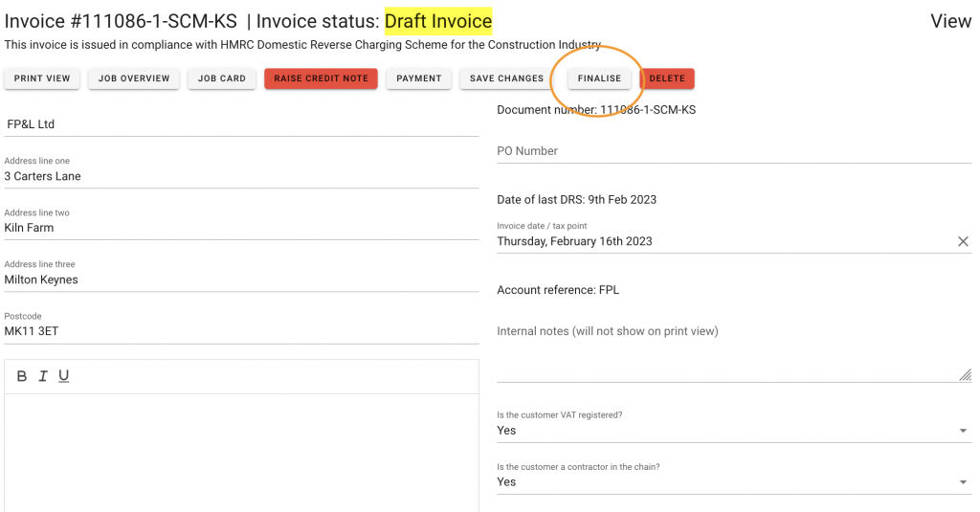Screen dimensions: 980x512
Task: Open contractor in the chain dropdown
Action: (x=963, y=482)
